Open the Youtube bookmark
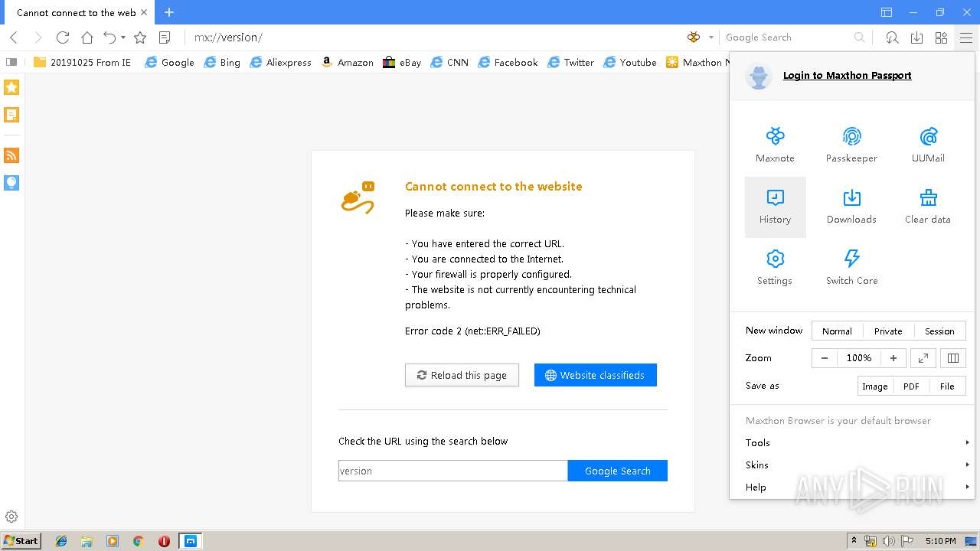 tap(630, 62)
